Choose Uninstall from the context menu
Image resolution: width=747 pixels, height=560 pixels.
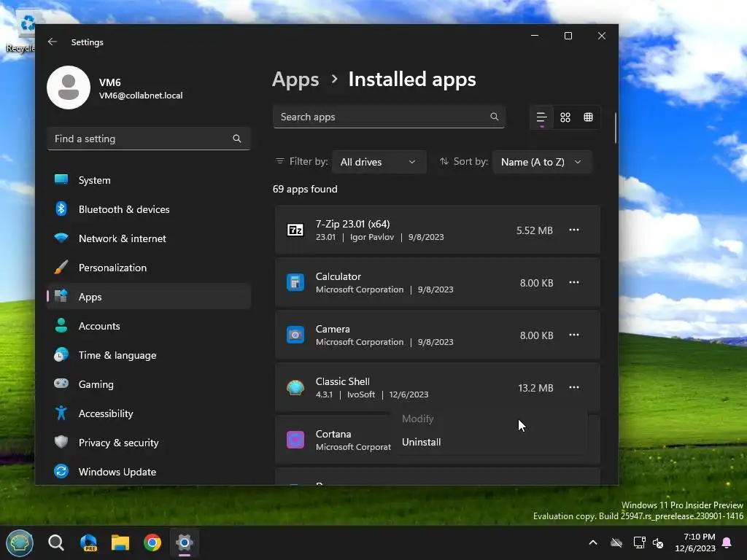click(x=489, y=442)
